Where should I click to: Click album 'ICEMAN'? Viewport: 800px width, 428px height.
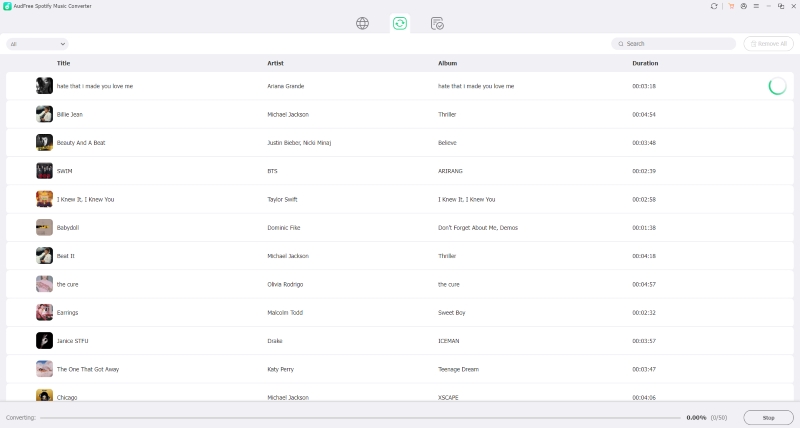pyautogui.click(x=448, y=341)
